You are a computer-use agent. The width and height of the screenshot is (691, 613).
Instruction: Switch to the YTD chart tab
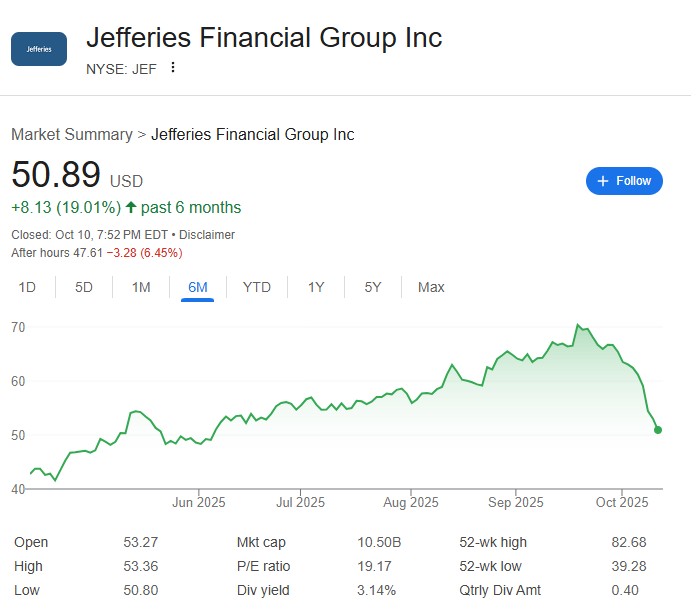[257, 288]
